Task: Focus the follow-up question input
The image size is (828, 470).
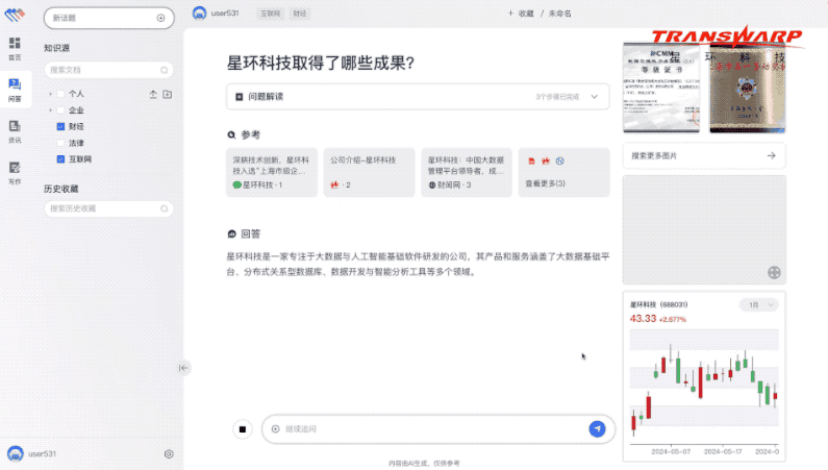Action: [x=438, y=429]
